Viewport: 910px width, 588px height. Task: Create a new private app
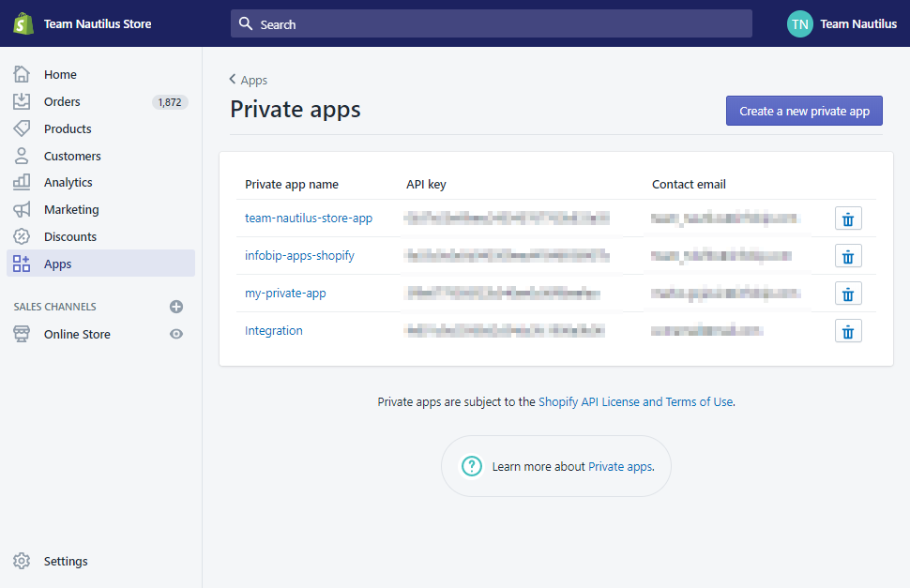[804, 111]
